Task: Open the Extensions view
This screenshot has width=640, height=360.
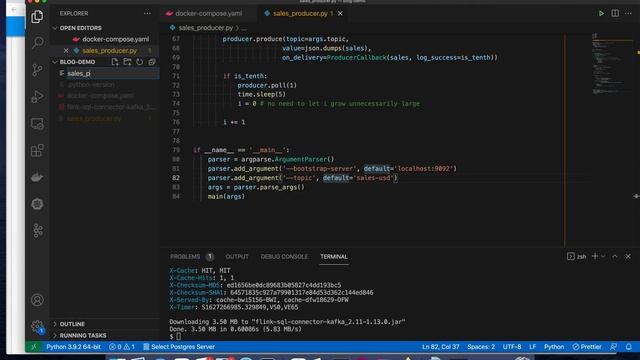Action: pos(37,150)
